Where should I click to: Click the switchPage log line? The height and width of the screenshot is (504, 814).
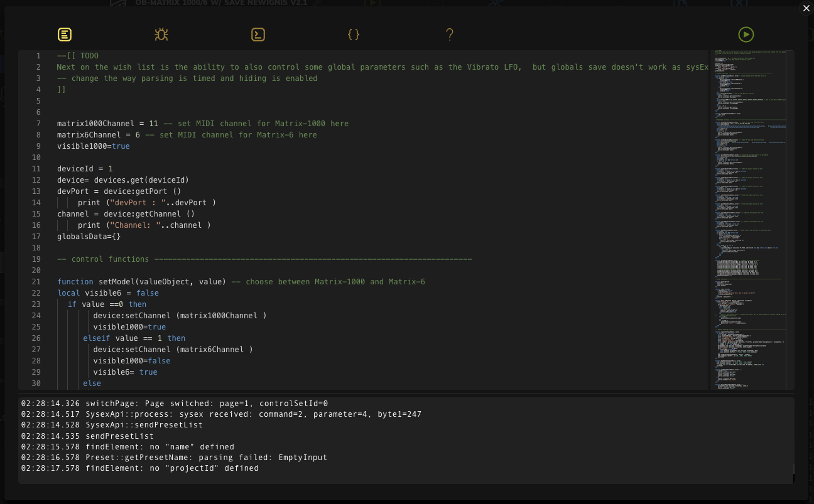pyautogui.click(x=174, y=404)
